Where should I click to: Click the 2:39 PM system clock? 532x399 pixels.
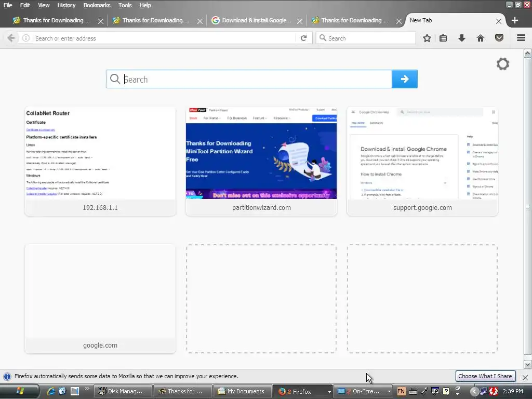(x=513, y=391)
